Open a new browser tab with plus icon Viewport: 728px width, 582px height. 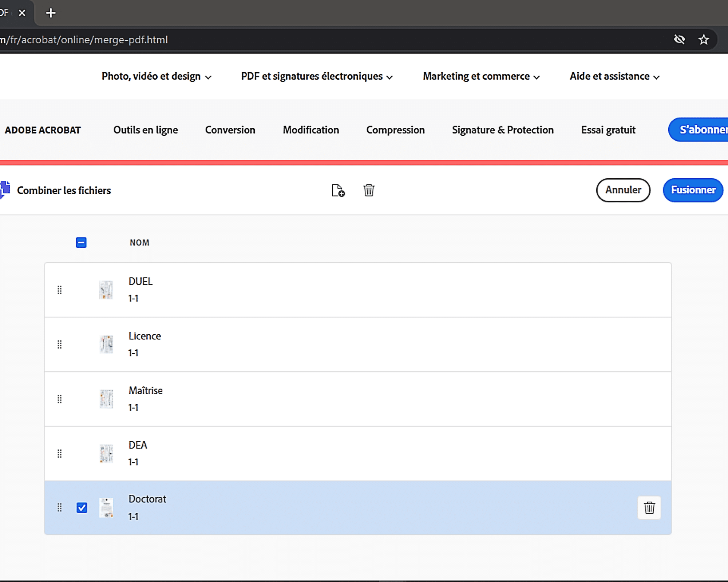[51, 13]
